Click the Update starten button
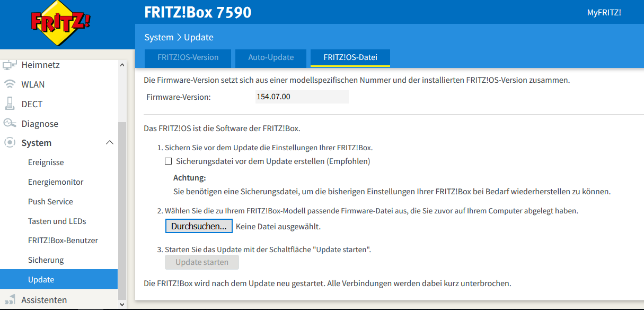The width and height of the screenshot is (644, 310). point(202,262)
